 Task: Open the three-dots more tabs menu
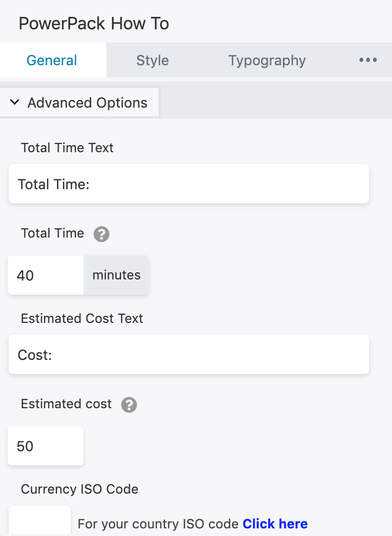coord(368,60)
